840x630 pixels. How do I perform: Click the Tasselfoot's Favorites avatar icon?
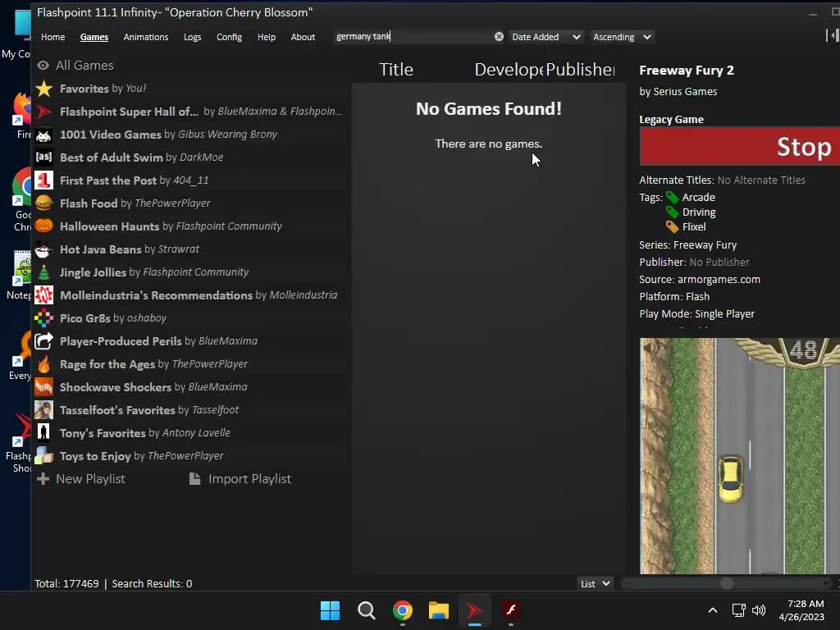pyautogui.click(x=44, y=410)
